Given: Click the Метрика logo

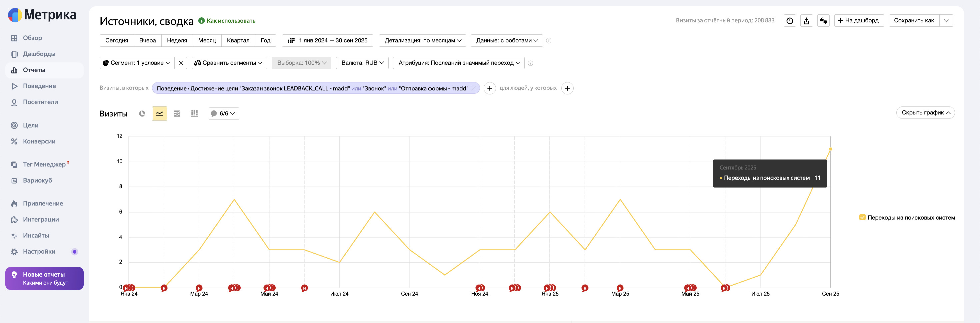Looking at the screenshot, I should coord(42,15).
